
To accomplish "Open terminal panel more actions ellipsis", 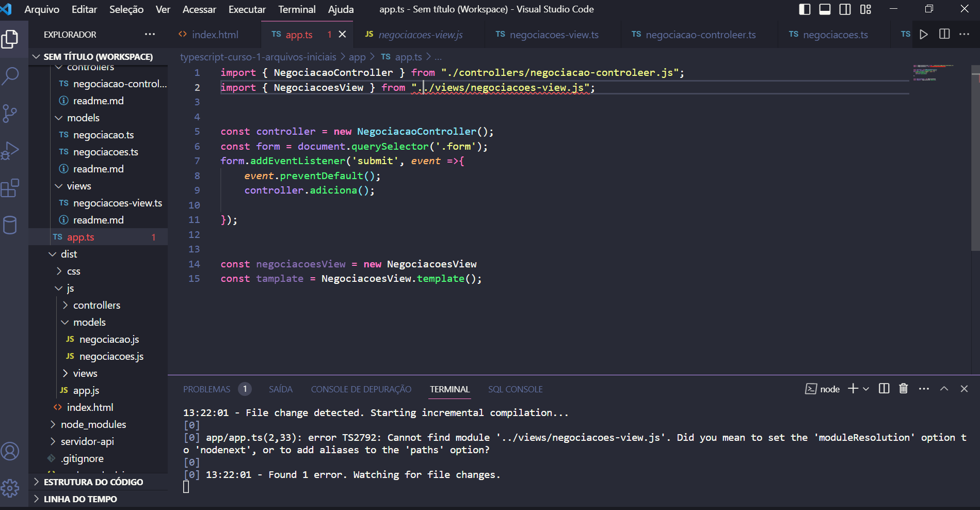I will [924, 389].
